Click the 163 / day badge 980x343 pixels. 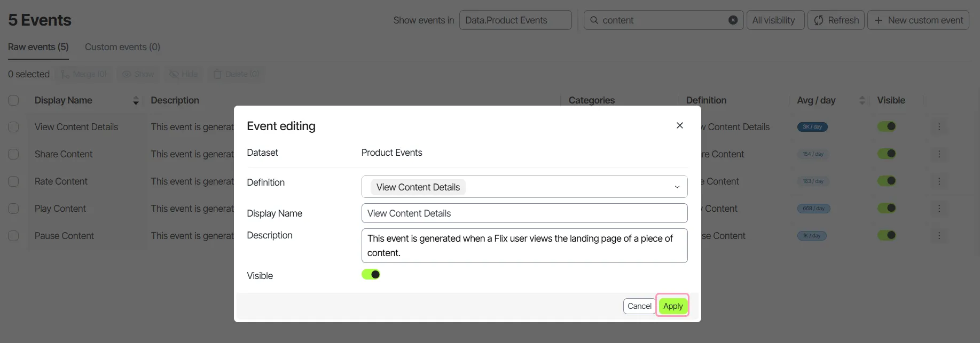pos(813,181)
